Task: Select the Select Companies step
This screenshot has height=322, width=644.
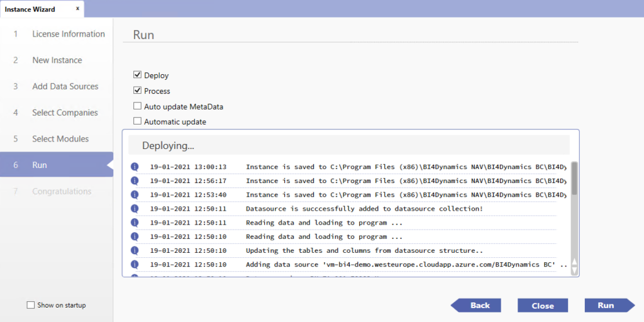Action: tap(65, 113)
